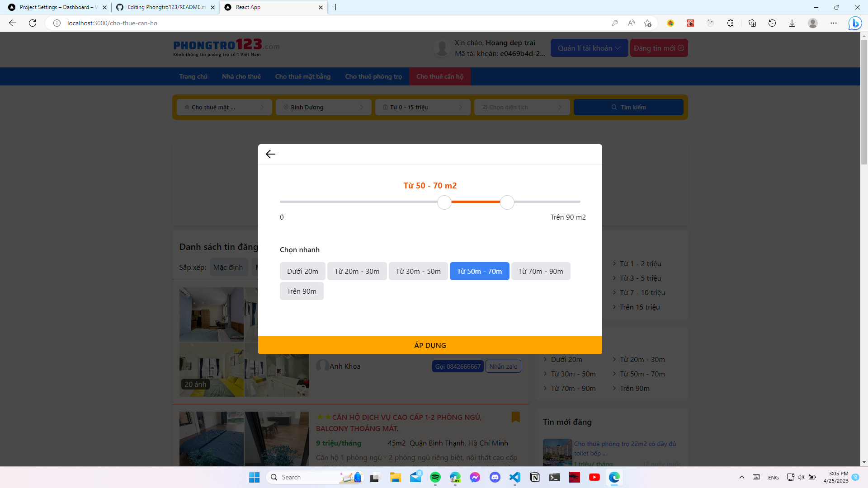Open the Cho thuê mặt category selector

pyautogui.click(x=224, y=107)
